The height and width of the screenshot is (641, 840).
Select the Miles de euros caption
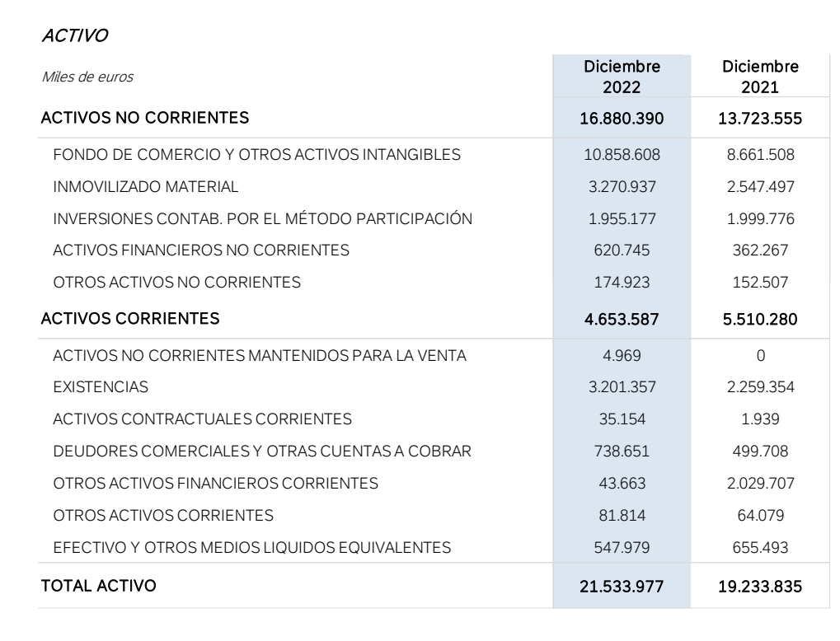click(88, 77)
